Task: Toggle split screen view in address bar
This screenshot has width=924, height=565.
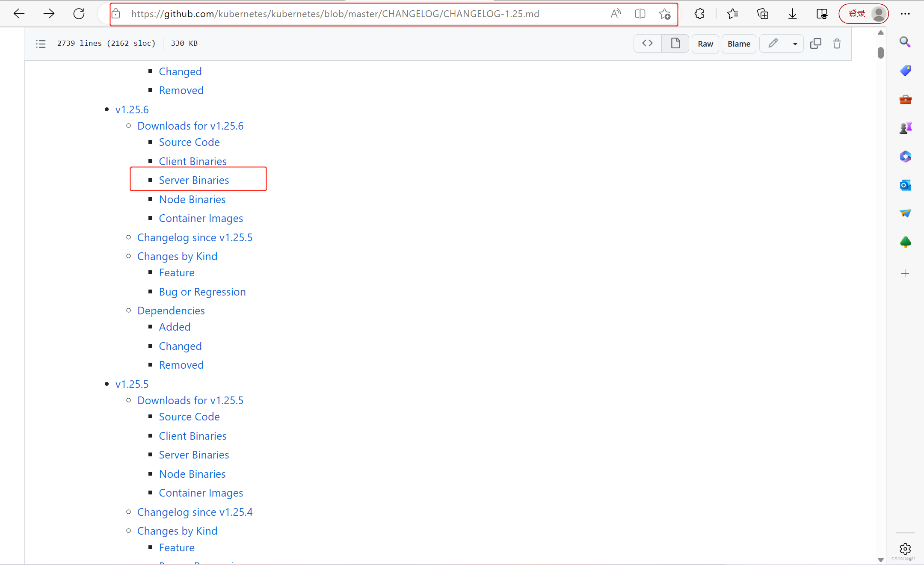Action: [x=640, y=14]
